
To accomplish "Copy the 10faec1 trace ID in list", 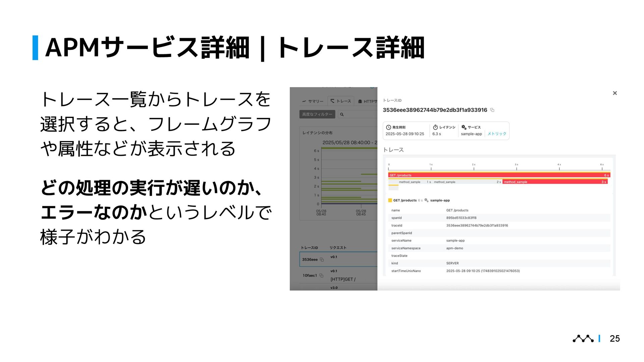I will (321, 276).
